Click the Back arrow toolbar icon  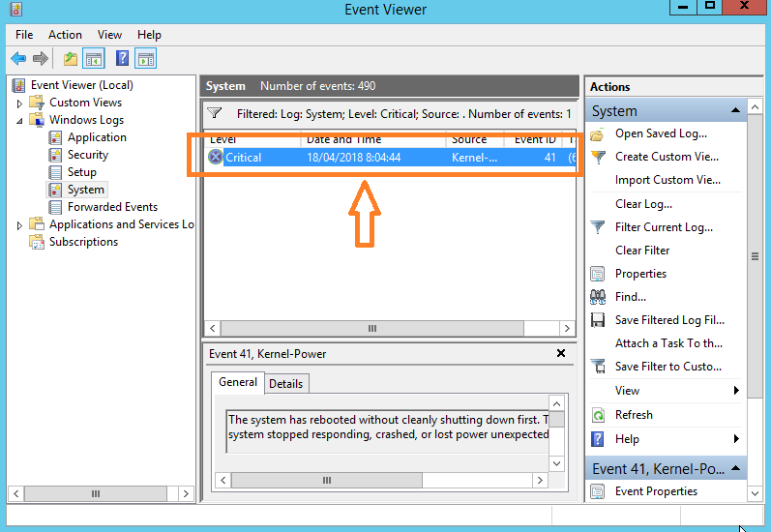point(18,59)
